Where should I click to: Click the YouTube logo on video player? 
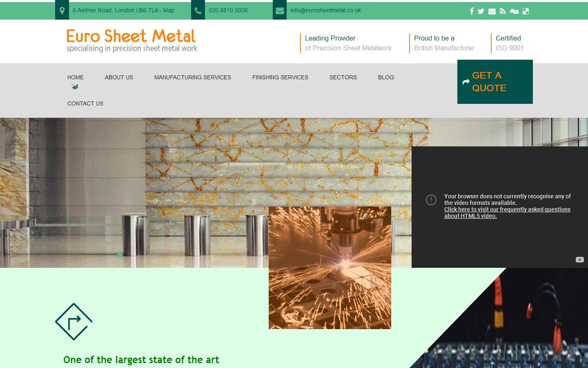[x=580, y=260]
